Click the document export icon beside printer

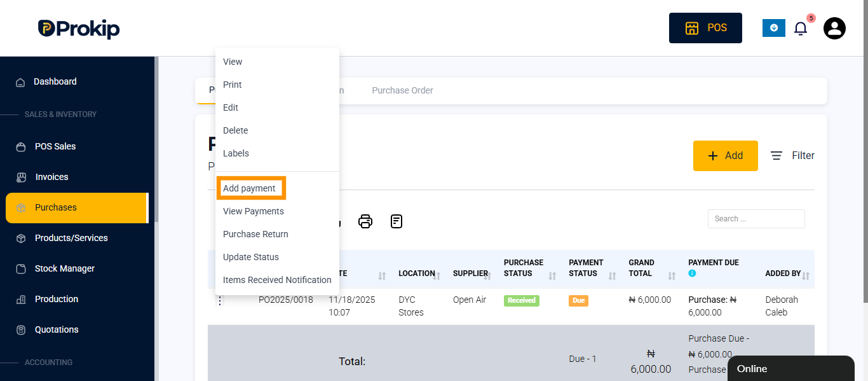[397, 221]
